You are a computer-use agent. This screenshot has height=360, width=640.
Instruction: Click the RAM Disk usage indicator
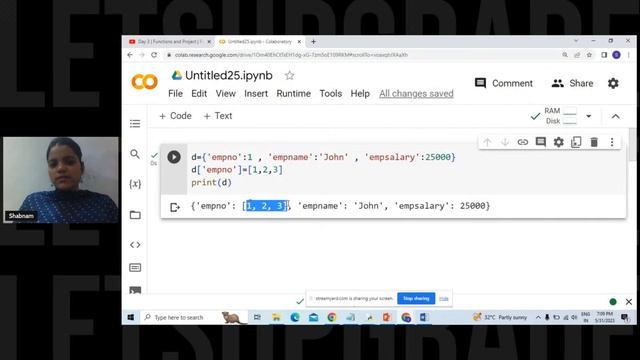point(560,116)
